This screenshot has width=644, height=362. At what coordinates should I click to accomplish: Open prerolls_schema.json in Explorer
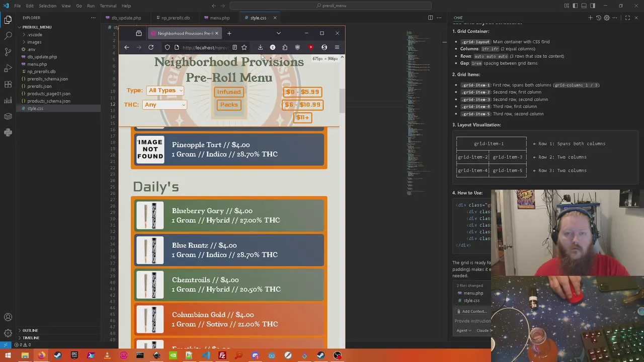[48, 79]
